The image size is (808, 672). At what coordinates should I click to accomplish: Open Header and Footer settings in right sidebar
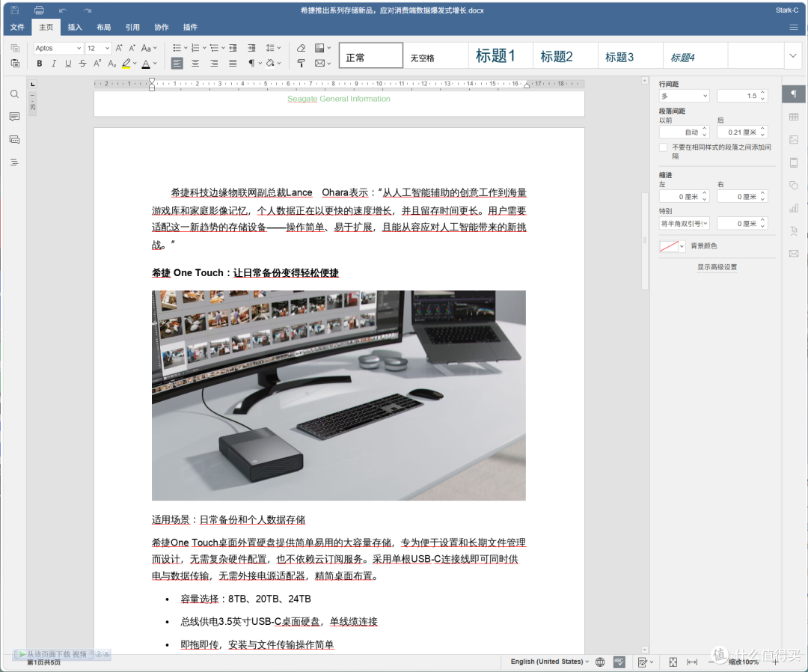point(794,163)
